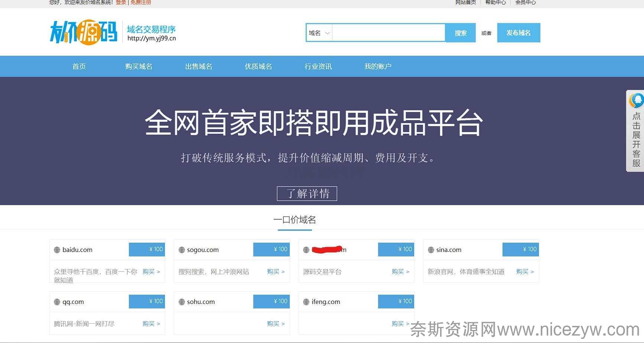
Task: Open the 帮助中心 top link
Action: (495, 2)
